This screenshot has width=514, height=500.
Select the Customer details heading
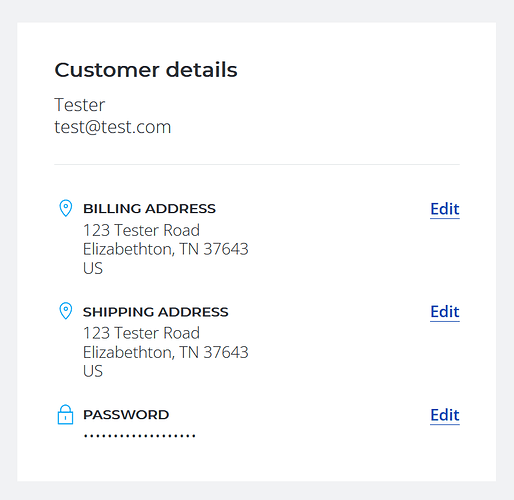coord(146,70)
